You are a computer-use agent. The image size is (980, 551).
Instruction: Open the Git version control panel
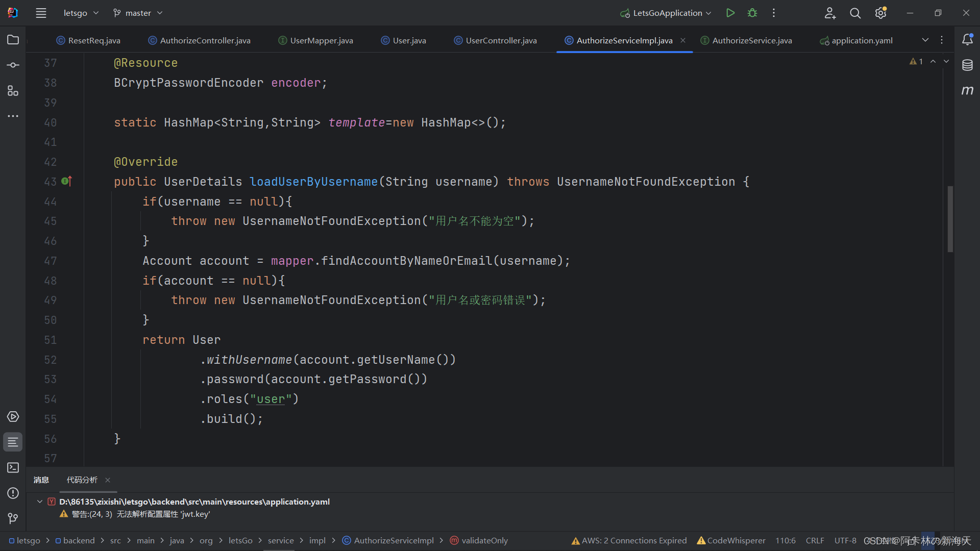click(13, 518)
